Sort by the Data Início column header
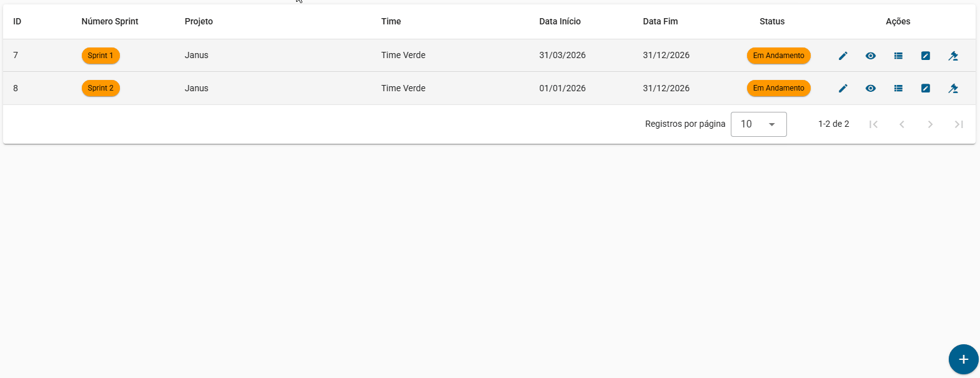 [560, 21]
